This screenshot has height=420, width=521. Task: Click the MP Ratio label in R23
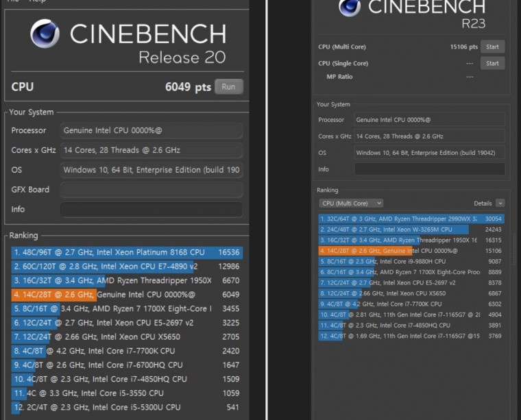[x=339, y=77]
